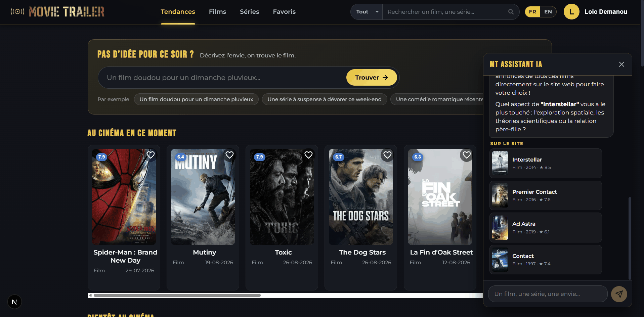644x317 pixels.
Task: Click the release date 29-07-2026
Action: coord(140,271)
